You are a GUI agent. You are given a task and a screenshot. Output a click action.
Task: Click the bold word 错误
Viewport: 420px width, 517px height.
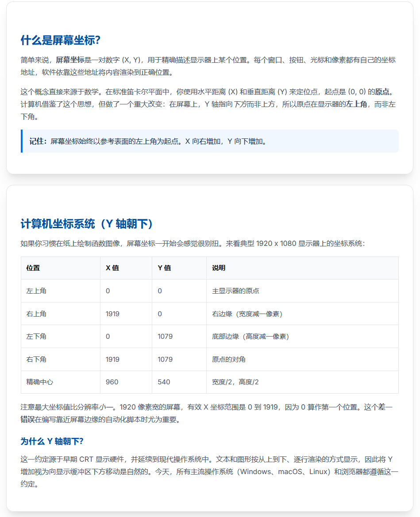click(28, 419)
